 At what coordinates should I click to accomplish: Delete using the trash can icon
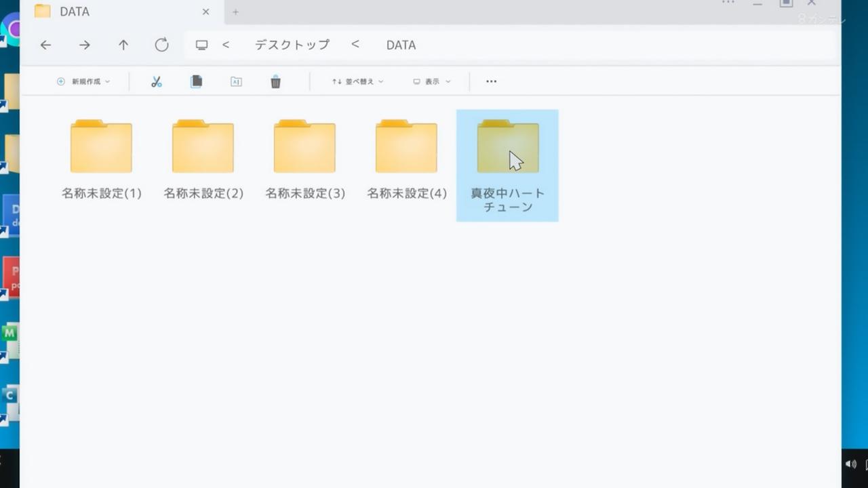(x=275, y=81)
